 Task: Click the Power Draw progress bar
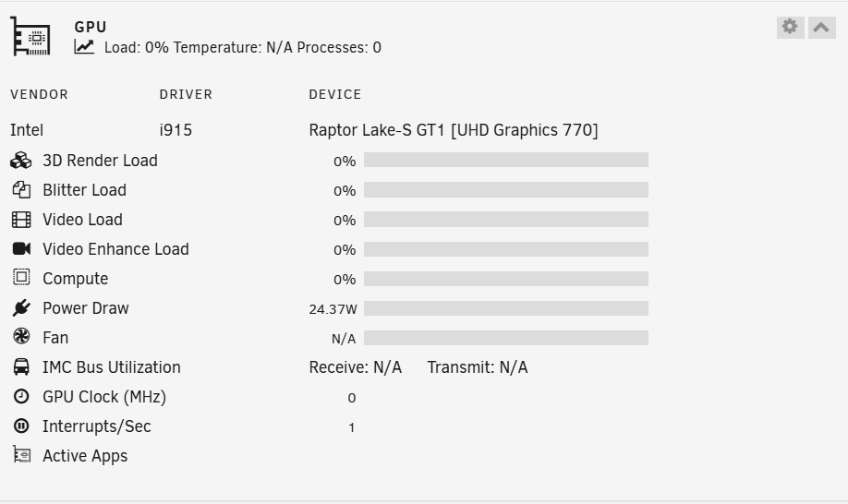pos(506,308)
